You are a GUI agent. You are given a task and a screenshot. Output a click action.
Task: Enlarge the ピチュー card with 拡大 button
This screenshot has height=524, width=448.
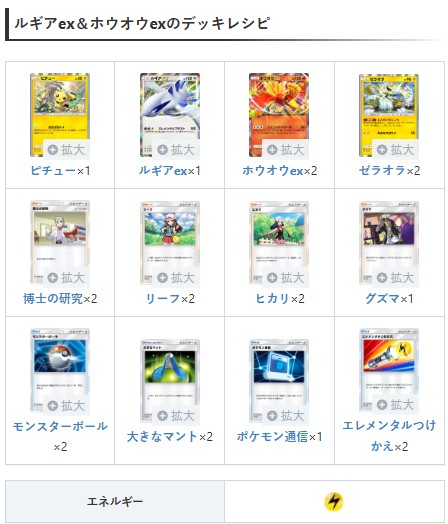click(x=66, y=149)
